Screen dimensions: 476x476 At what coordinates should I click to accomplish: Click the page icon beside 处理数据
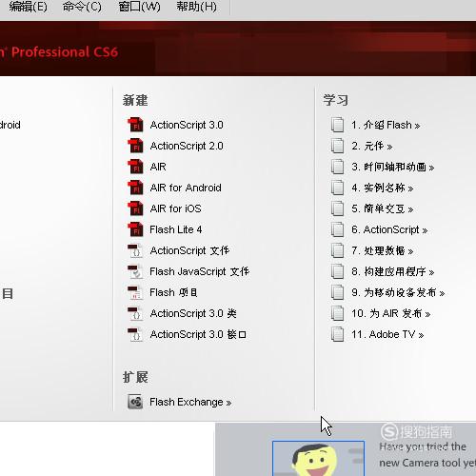337,250
